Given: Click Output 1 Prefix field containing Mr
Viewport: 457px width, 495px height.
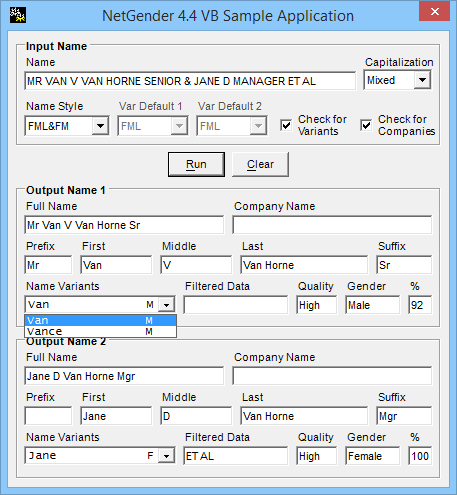Looking at the screenshot, I should tap(48, 265).
